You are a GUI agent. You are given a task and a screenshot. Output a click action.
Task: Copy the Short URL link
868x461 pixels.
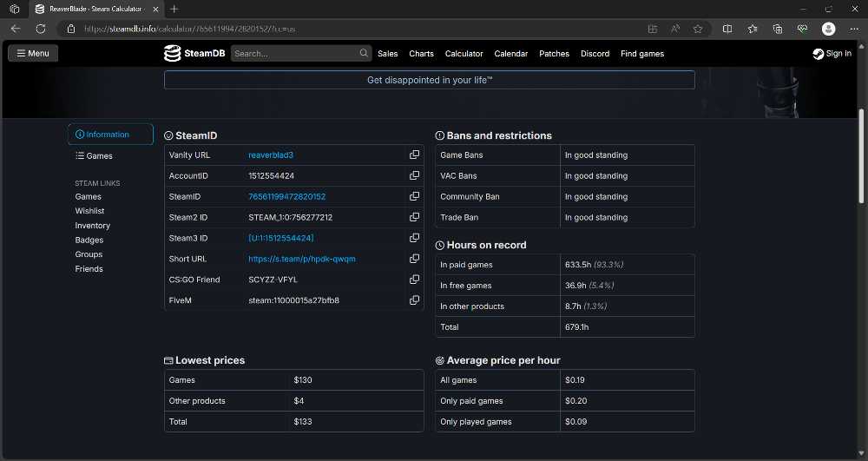point(414,259)
